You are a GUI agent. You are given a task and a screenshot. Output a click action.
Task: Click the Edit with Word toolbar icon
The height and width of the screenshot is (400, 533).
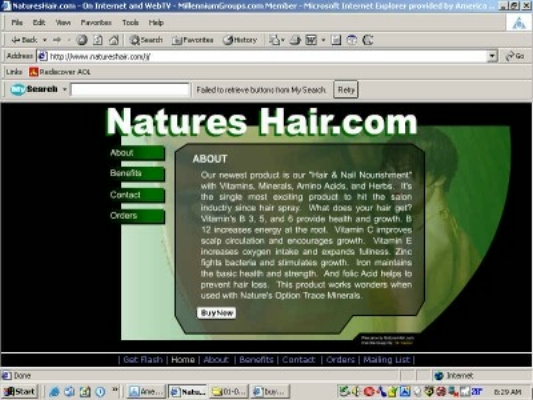click(311, 40)
